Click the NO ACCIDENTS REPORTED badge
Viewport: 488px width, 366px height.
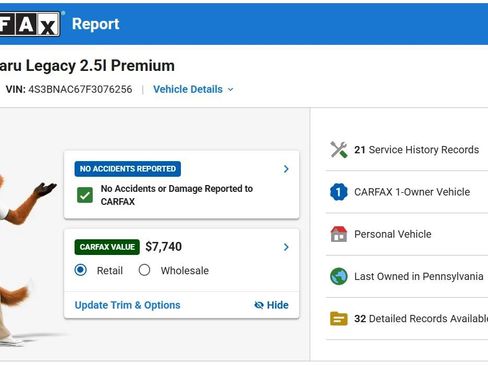point(128,169)
